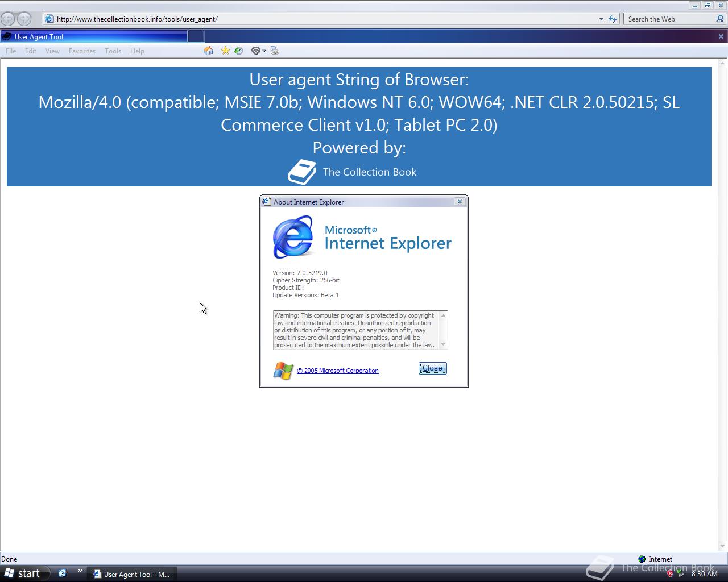Click The Collection Book link in banner
Screen dimensions: 728x582
370,172
